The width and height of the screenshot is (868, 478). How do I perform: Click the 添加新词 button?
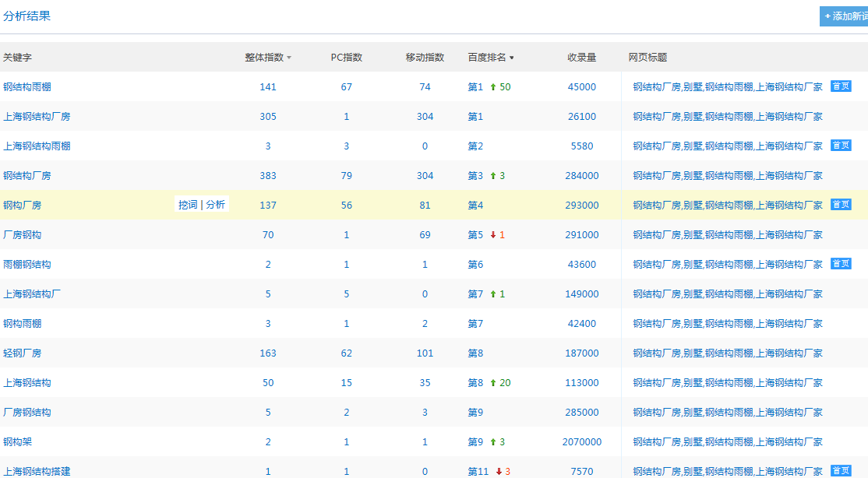pyautogui.click(x=845, y=16)
